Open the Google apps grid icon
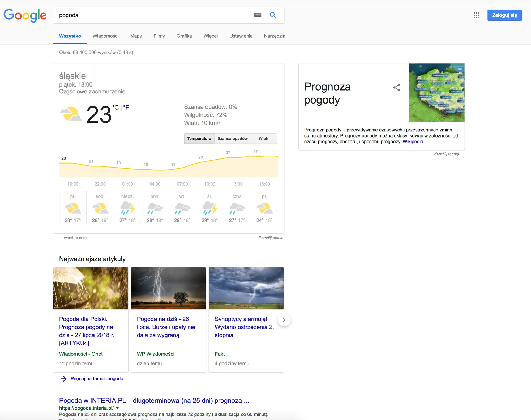Viewport: 531px width, 420px height. point(477,15)
